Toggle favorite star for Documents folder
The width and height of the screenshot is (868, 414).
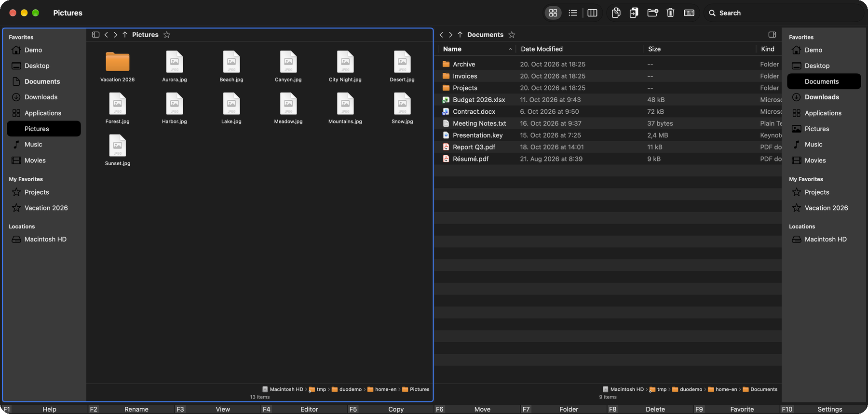click(512, 35)
